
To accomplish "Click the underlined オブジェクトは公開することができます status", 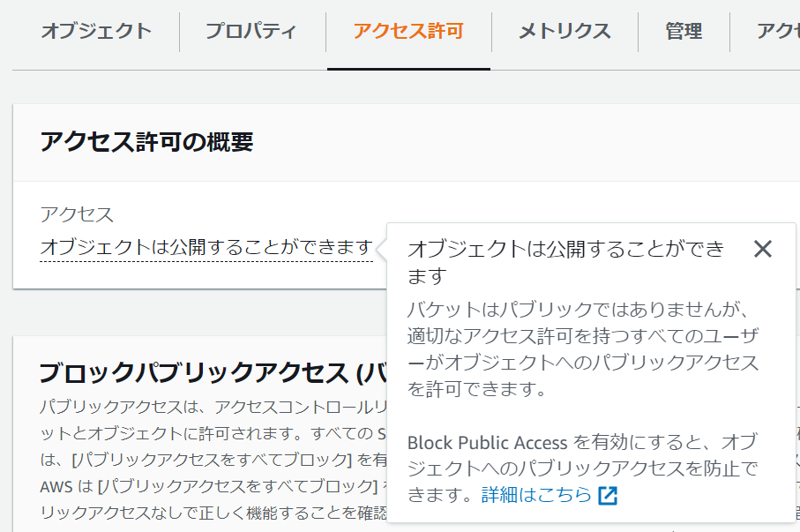I will click(206, 248).
